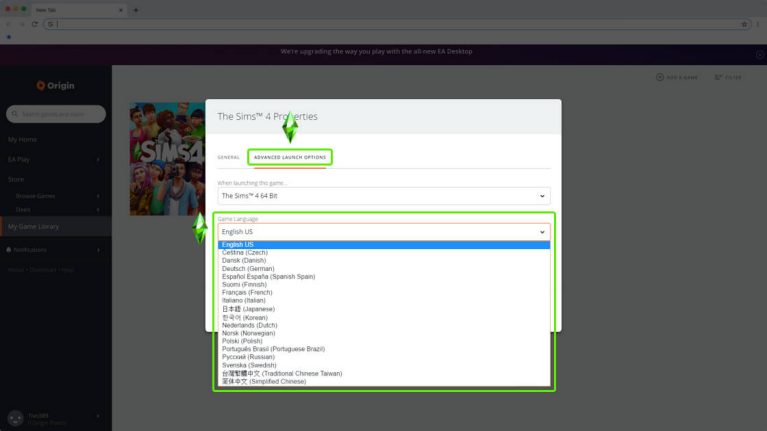Collapse the Game Language dropdown showing English US

point(384,231)
